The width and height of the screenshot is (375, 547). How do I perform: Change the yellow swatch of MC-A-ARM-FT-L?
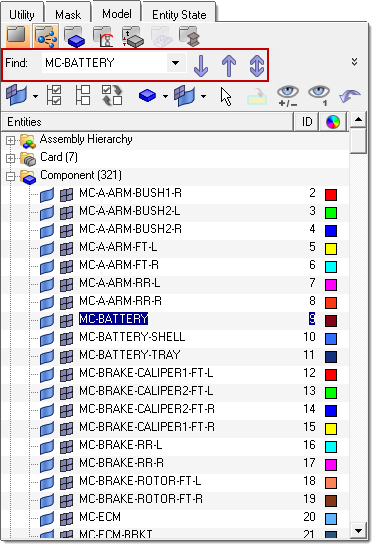[331, 249]
